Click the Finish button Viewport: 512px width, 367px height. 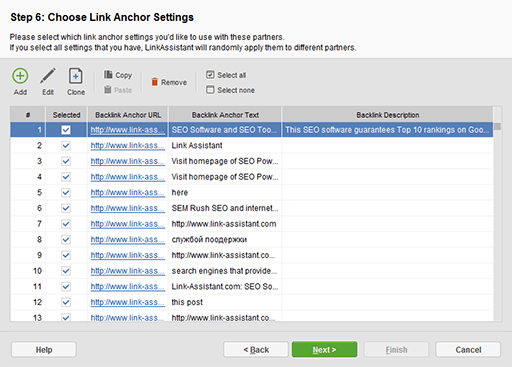coord(396,349)
